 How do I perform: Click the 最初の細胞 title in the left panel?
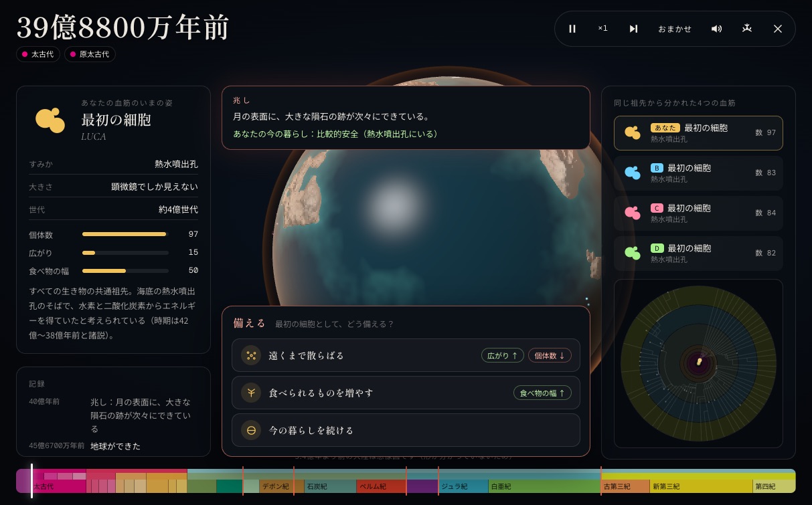click(x=116, y=120)
